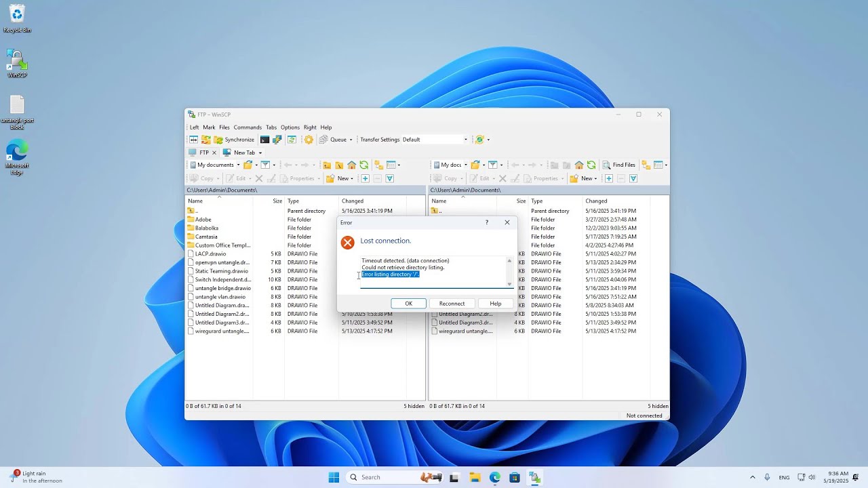Click Help button in the Error dialog

496,304
